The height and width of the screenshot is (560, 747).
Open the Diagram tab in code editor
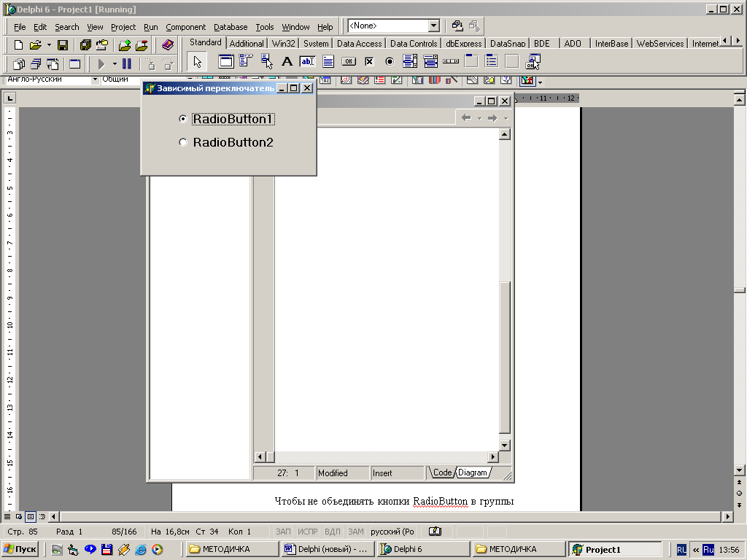click(x=473, y=473)
